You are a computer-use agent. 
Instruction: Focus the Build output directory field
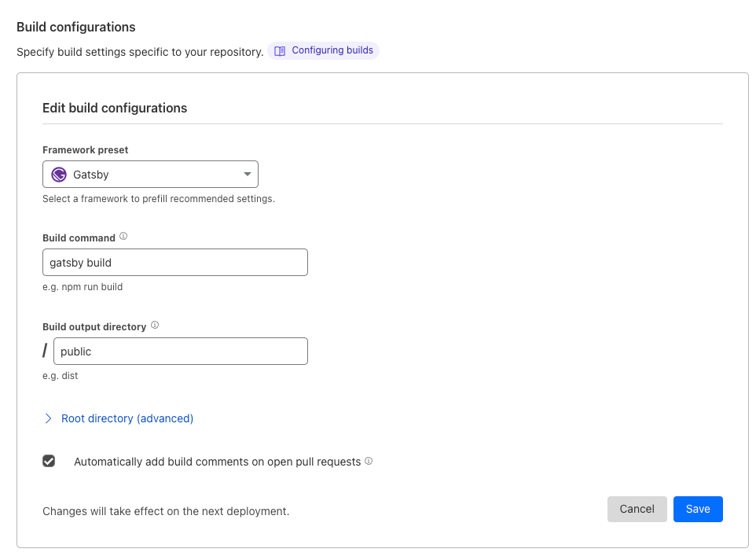tap(180, 352)
